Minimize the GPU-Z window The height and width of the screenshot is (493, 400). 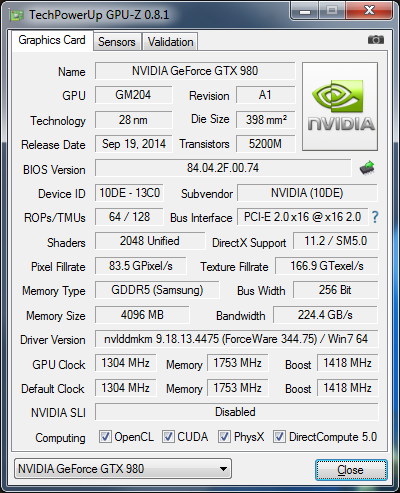coord(305,11)
